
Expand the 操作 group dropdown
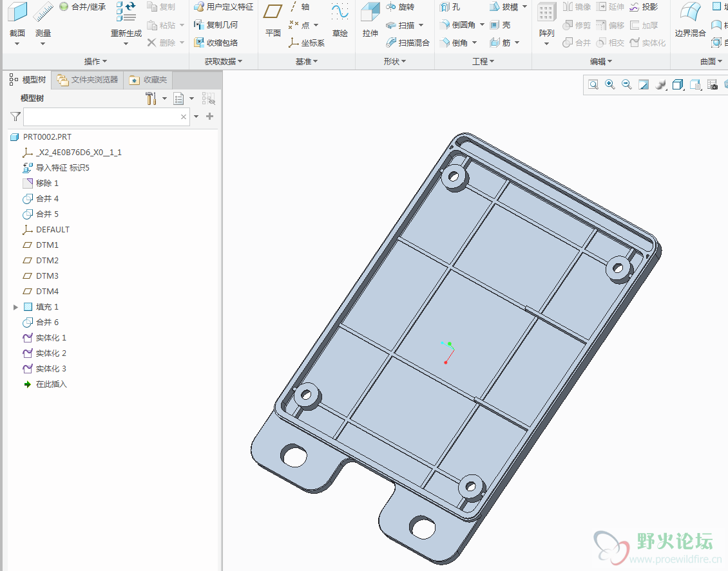95,62
